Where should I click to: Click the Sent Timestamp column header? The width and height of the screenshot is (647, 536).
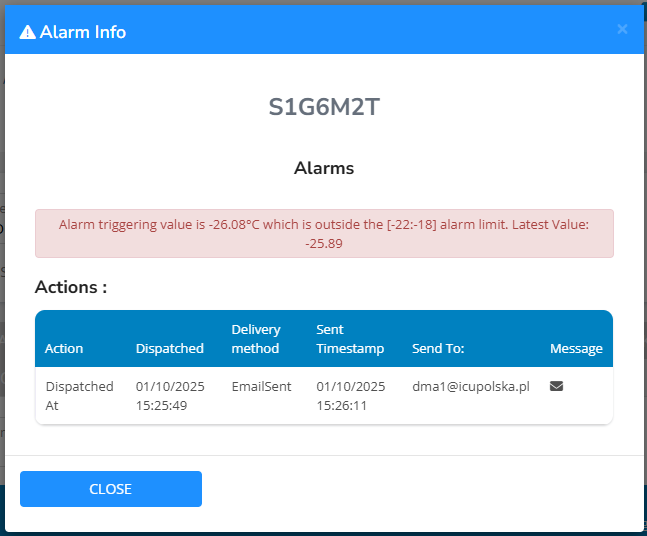click(350, 339)
